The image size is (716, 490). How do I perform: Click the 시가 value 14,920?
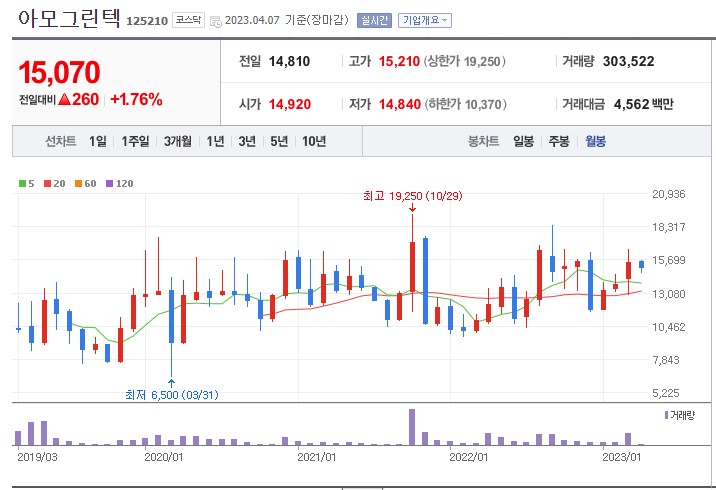(x=290, y=104)
